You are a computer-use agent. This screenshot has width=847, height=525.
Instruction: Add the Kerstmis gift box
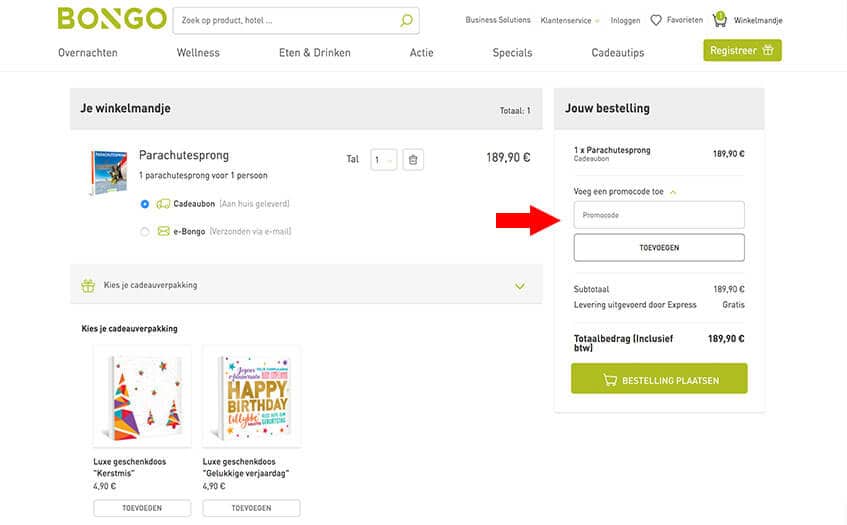coord(141,508)
